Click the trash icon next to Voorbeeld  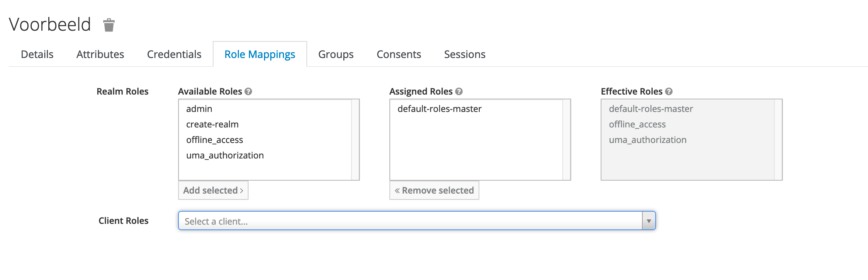pos(109,25)
